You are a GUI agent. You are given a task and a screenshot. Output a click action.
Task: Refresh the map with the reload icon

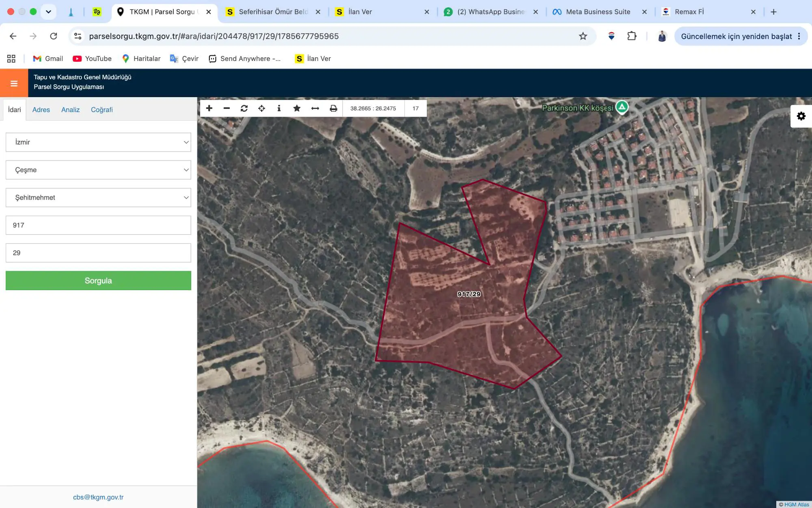[x=244, y=108]
